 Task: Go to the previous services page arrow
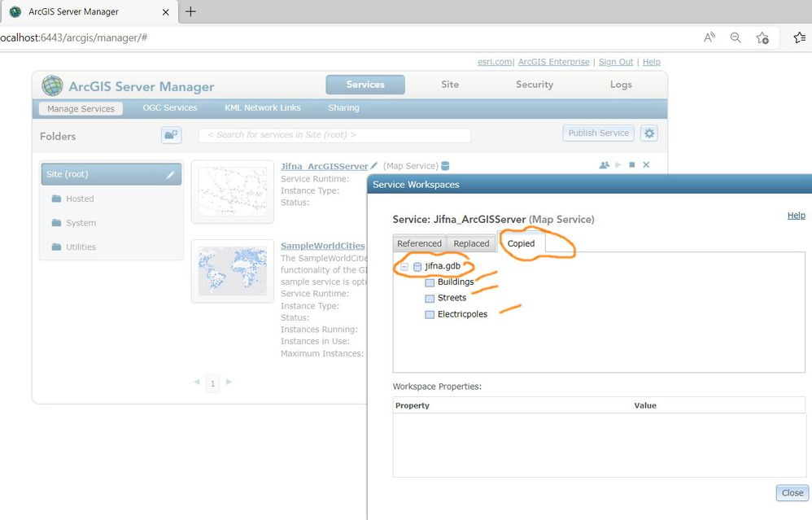pyautogui.click(x=197, y=382)
